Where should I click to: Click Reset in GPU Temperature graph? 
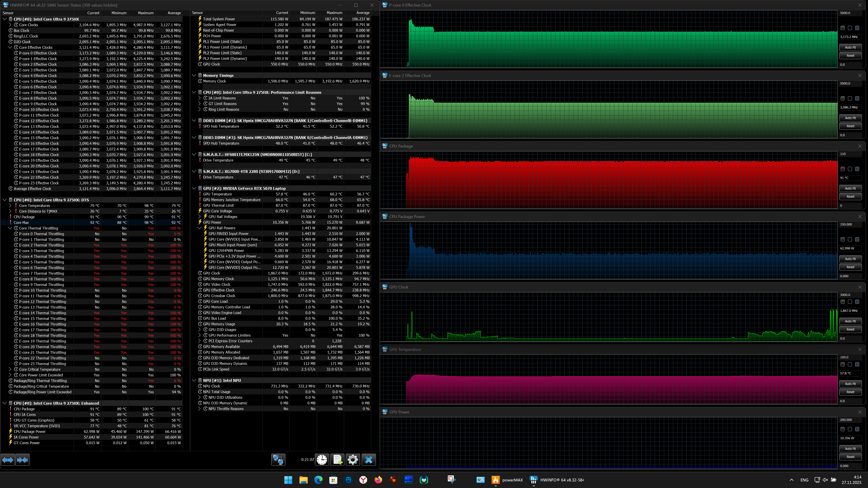(850, 392)
